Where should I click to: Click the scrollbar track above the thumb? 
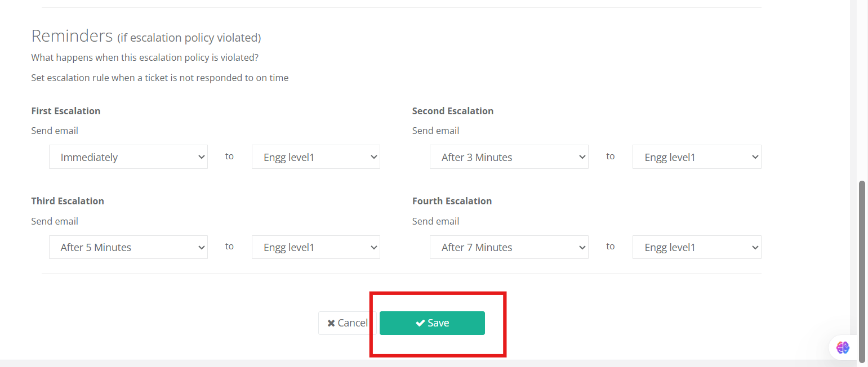(x=862, y=84)
